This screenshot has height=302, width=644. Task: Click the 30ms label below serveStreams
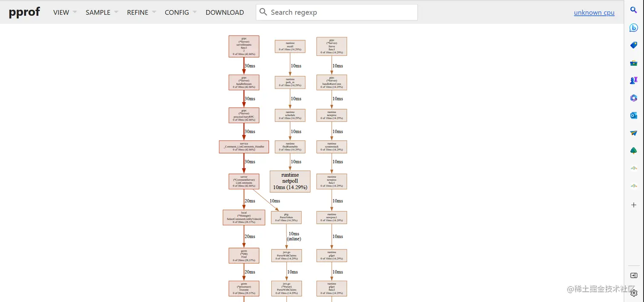[x=250, y=66]
